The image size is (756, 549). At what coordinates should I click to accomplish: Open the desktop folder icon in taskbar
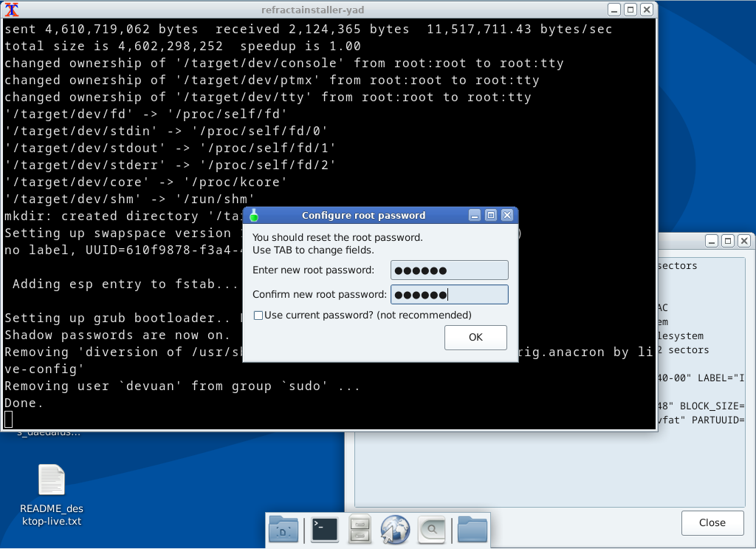283,529
